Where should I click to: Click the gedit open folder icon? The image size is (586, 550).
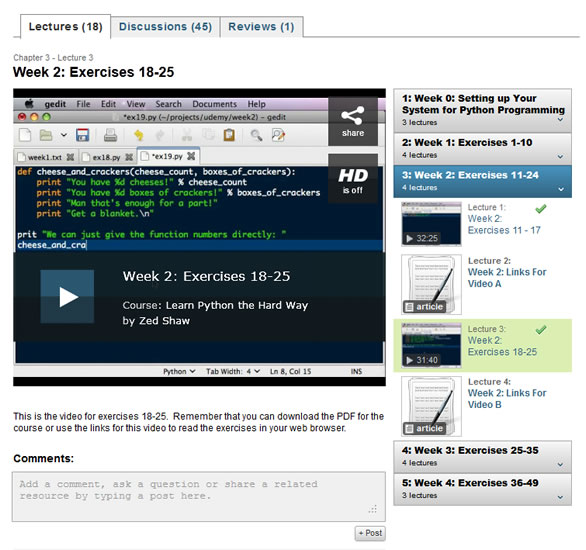46,135
